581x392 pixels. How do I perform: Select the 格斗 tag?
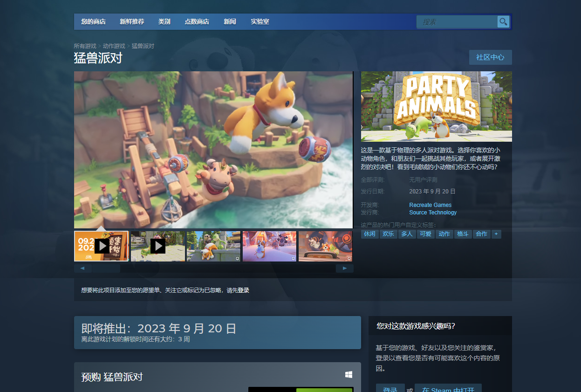point(463,234)
